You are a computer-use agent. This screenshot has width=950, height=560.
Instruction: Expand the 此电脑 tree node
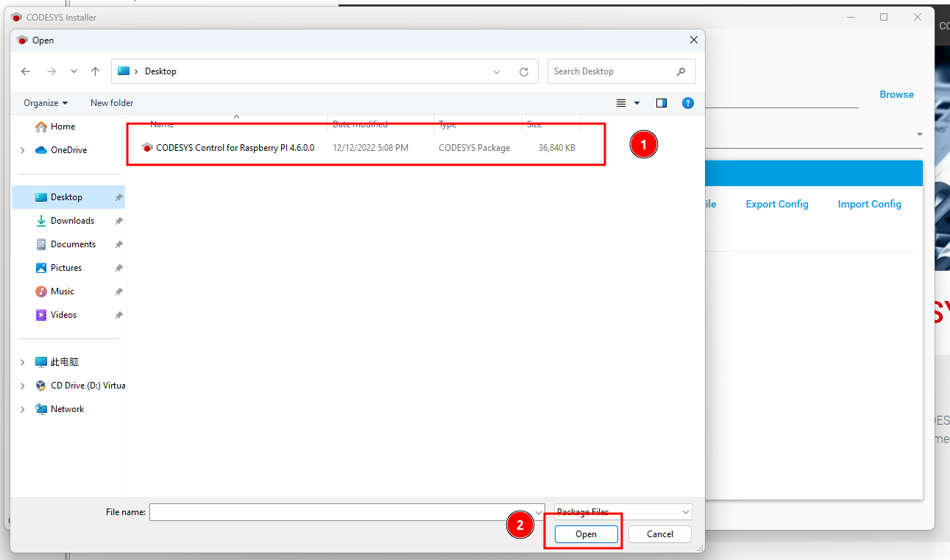point(22,362)
